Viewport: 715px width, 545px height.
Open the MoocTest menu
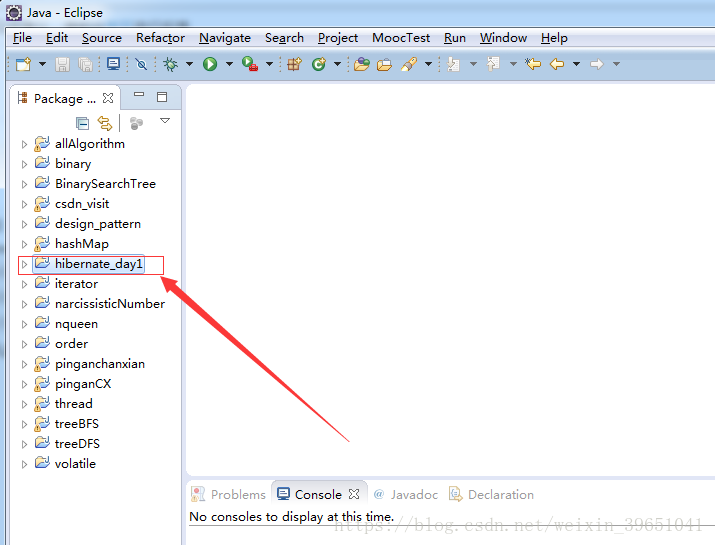pos(401,38)
